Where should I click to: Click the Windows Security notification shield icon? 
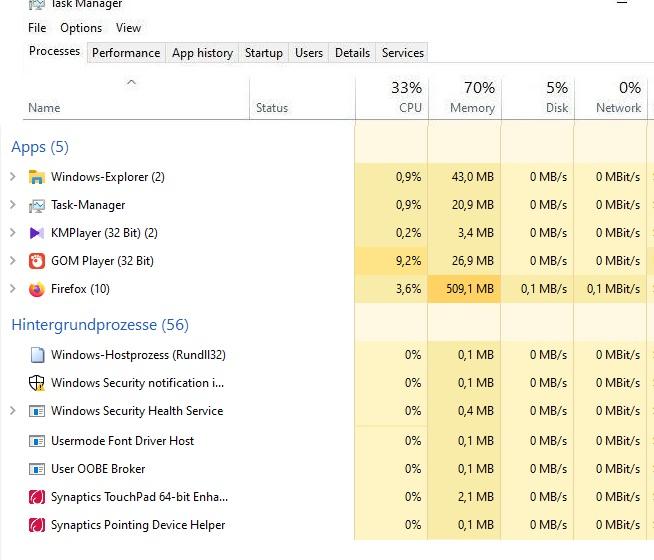[x=37, y=383]
